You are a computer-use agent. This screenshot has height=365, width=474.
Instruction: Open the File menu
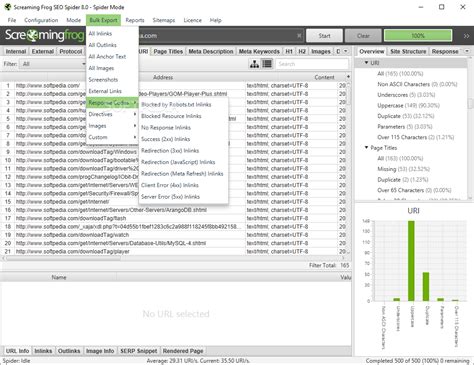point(12,20)
